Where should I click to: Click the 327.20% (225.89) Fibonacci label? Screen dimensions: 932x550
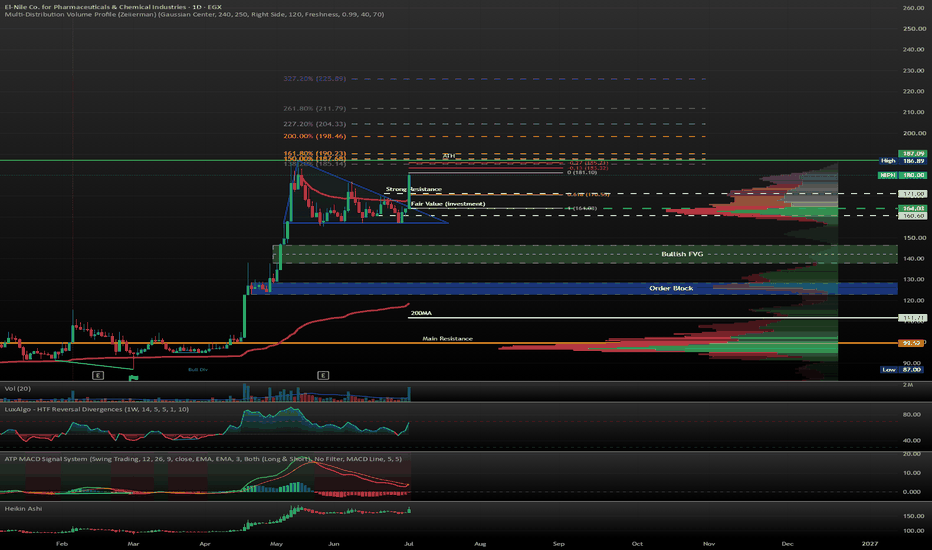[314, 78]
